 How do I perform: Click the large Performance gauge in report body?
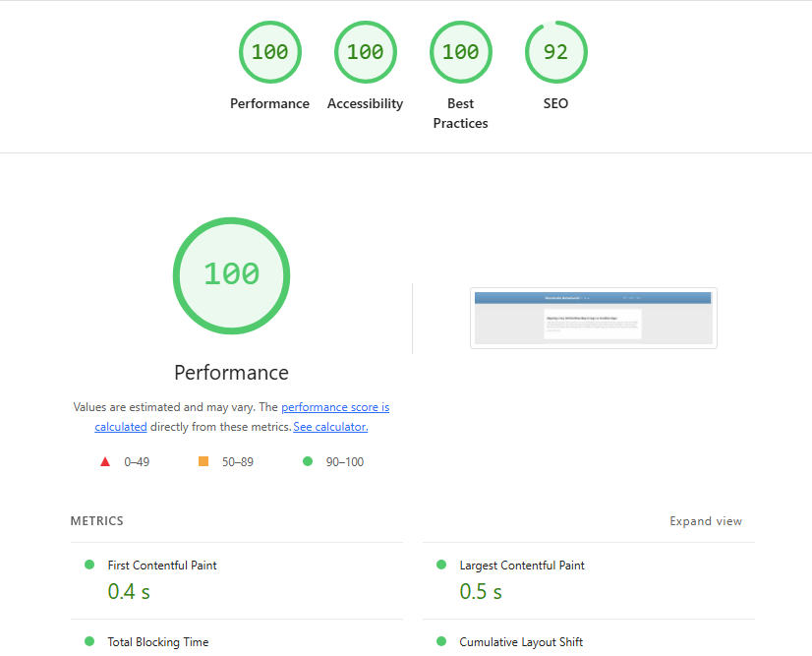click(x=231, y=275)
